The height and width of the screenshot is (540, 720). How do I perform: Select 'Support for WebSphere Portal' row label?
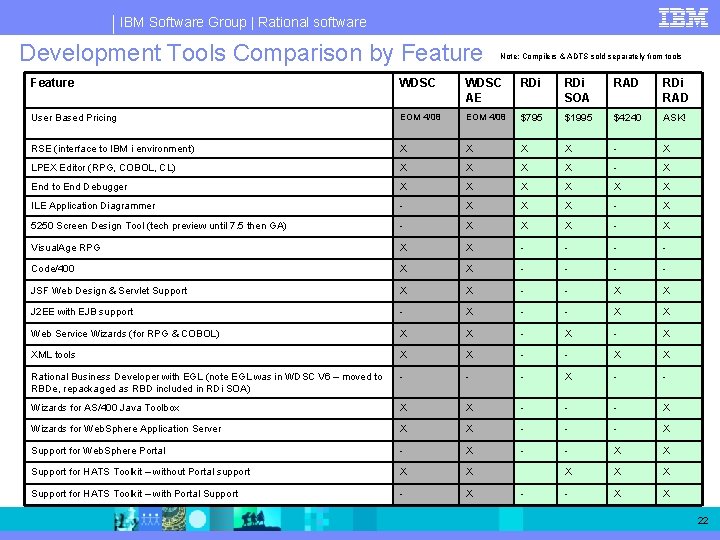[98, 451]
